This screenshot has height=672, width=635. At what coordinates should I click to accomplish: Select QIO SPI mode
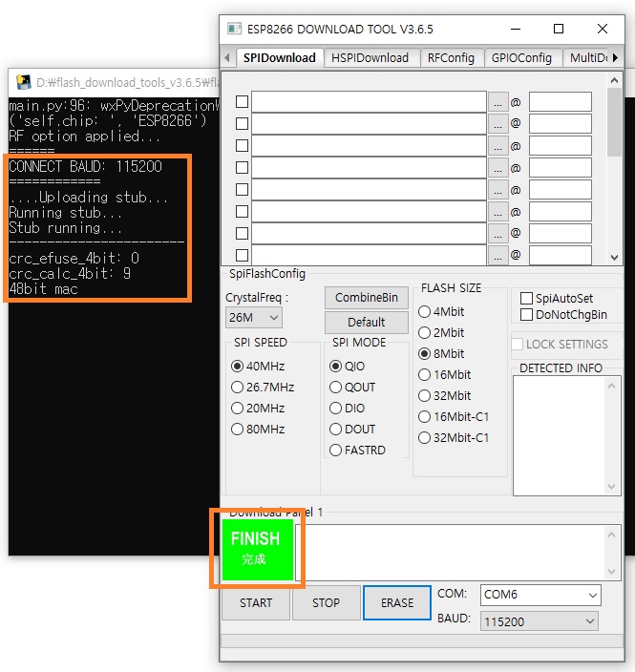point(348,366)
